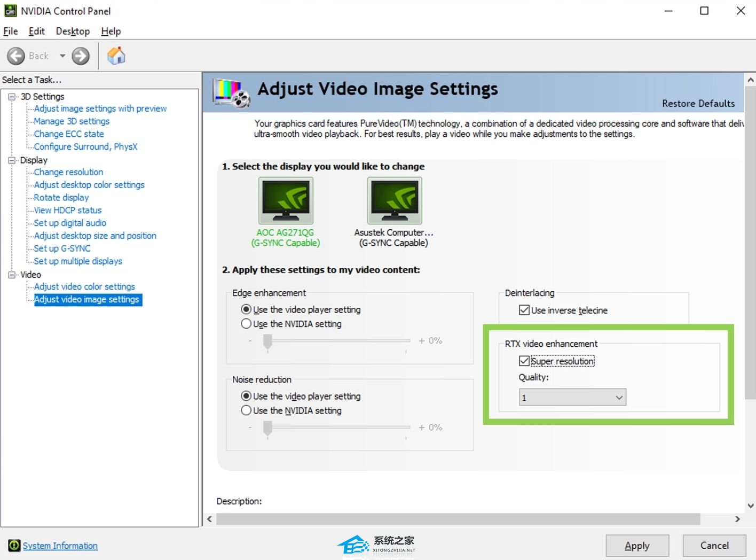
Task: Select Noise reduction NVIDIA setting
Action: click(x=246, y=410)
